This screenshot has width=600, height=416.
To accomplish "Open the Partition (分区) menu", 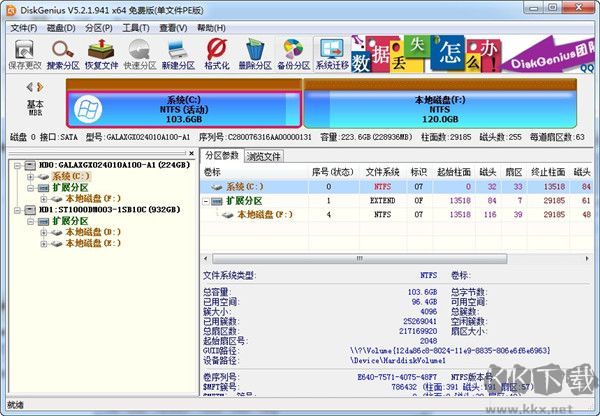I will pos(99,28).
